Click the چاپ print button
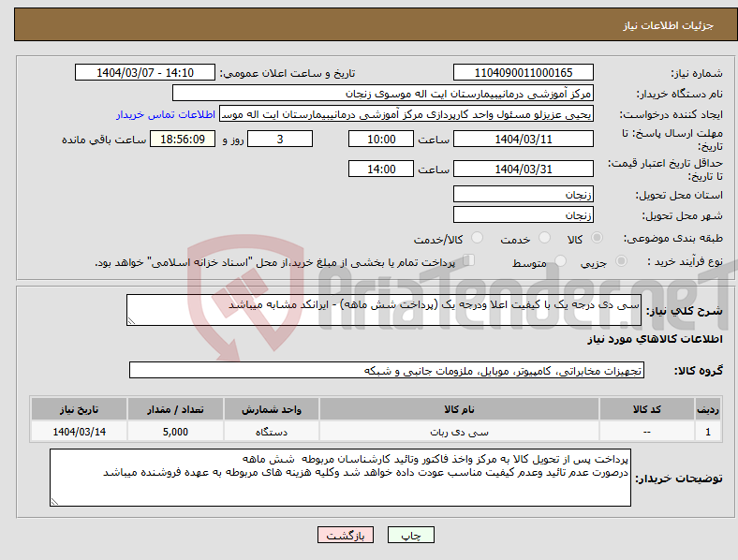The width and height of the screenshot is (738, 560). (411, 535)
